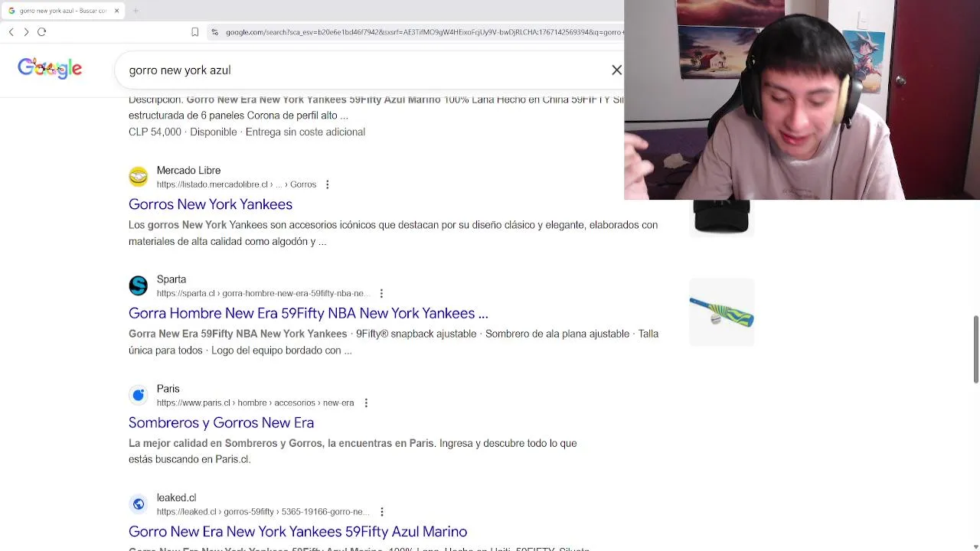This screenshot has height=551, width=980.
Task: Open more options for leaked.cl result
Action: 381,511
